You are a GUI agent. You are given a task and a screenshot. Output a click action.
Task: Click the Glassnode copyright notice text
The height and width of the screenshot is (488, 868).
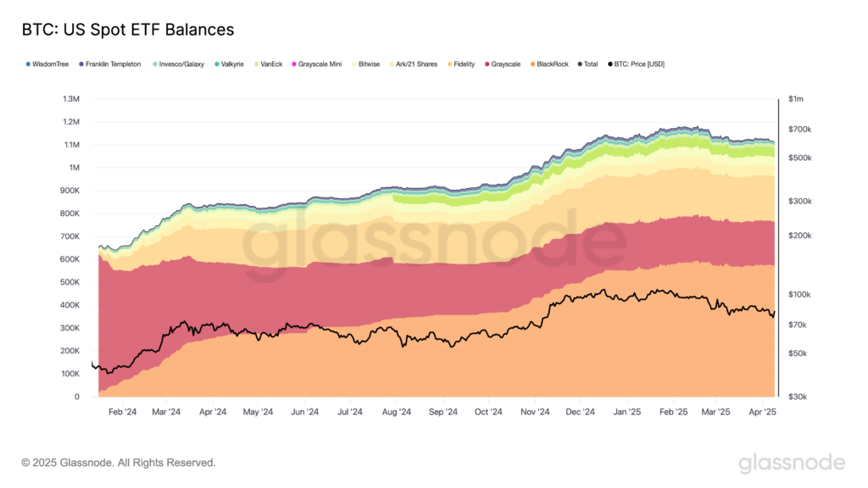(x=119, y=463)
